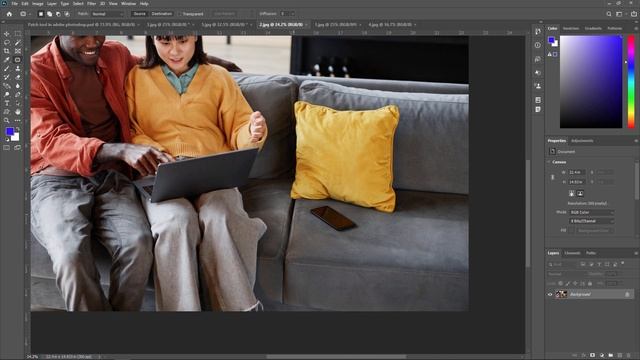
Task: Select the Path Selection tool
Action: 18,103
